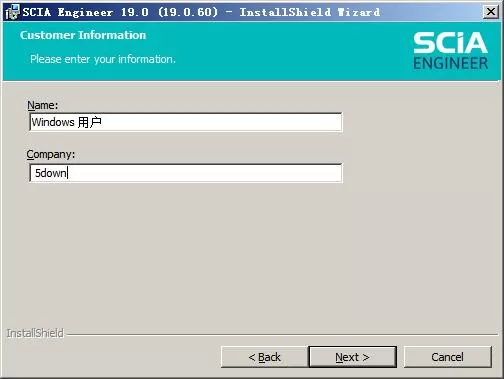Click the SCIA Engineer logo
The height and width of the screenshot is (379, 504).
[x=451, y=51]
